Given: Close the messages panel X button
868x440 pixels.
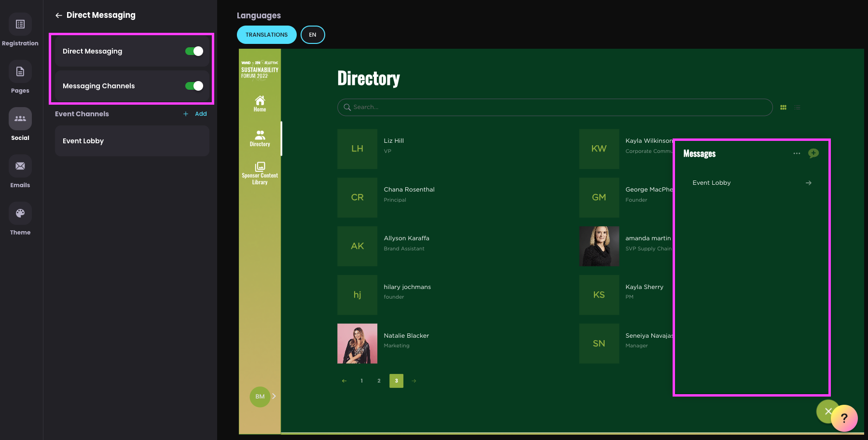Looking at the screenshot, I should pos(827,412).
